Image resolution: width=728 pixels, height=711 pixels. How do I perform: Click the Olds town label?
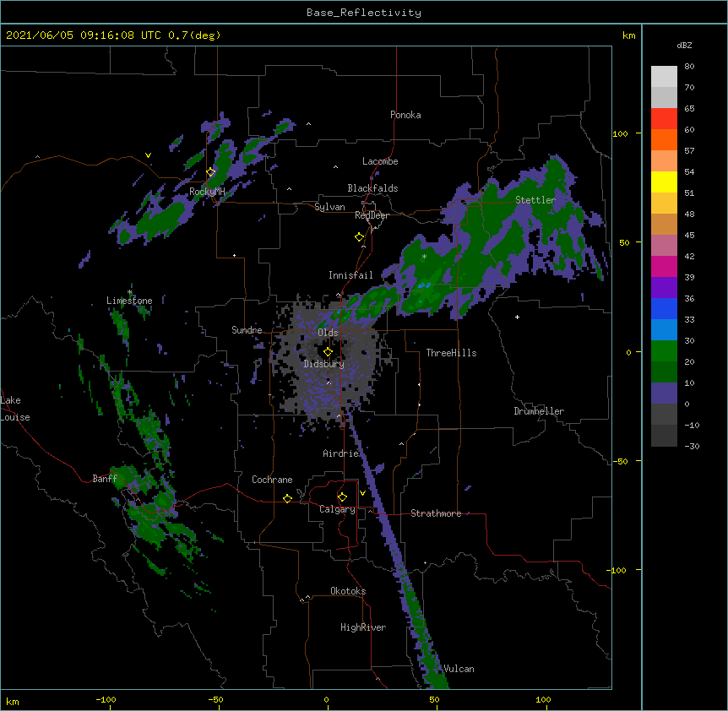pos(328,333)
